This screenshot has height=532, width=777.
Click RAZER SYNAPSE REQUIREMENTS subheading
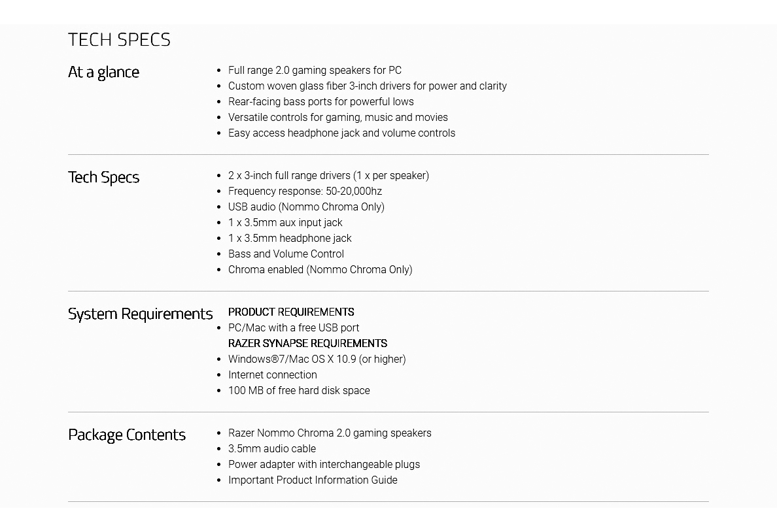(x=307, y=343)
